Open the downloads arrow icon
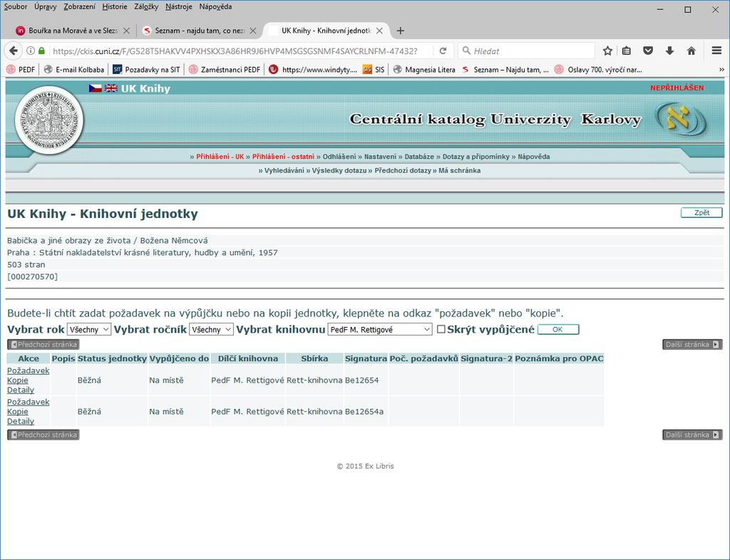Screen dimensions: 730x560 coord(669,51)
